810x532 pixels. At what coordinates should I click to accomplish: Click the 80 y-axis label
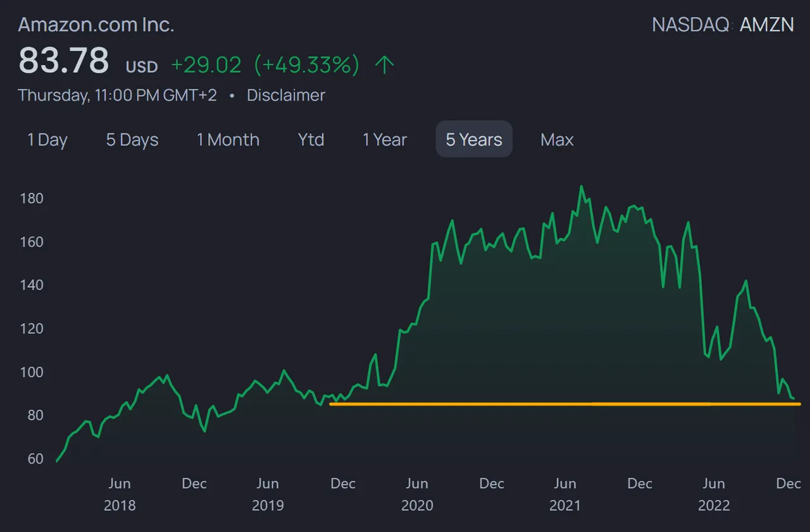pos(35,416)
